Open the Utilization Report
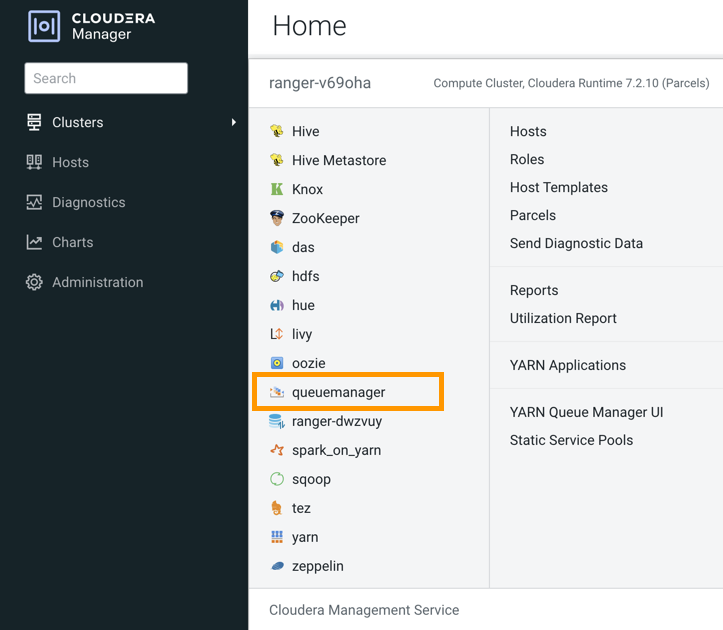Image resolution: width=723 pixels, height=630 pixels. (x=563, y=318)
